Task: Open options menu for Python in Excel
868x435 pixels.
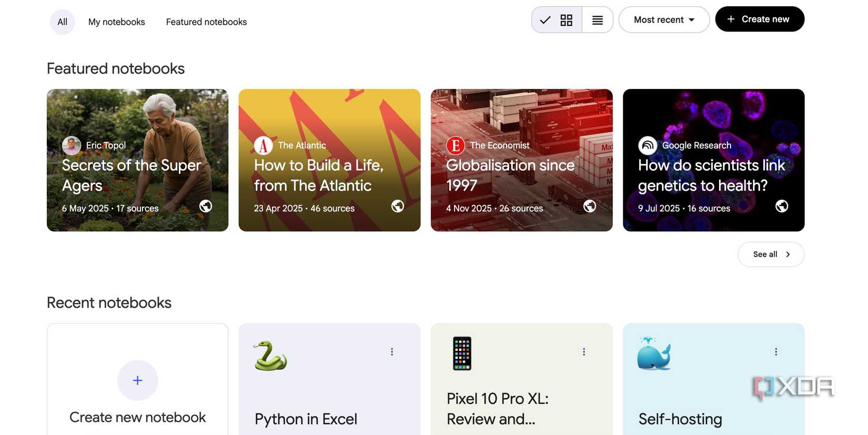Action: coord(392,352)
